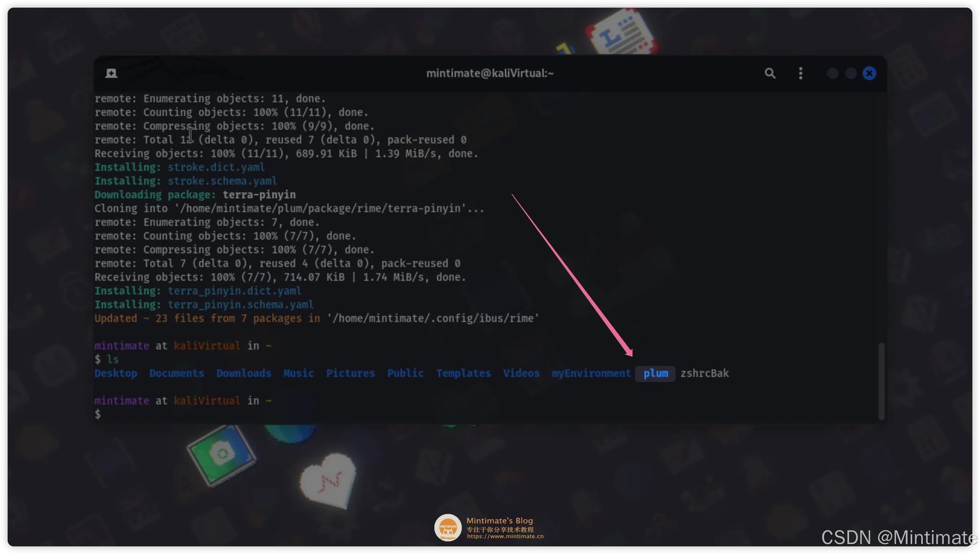Click 'Enumerating objects: 11' line

(210, 98)
